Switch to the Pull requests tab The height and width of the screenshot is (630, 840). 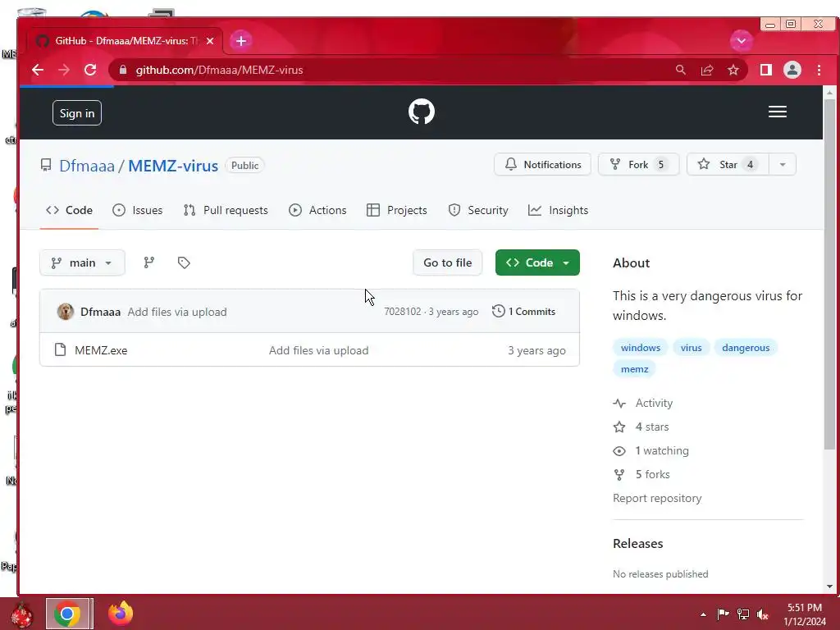coord(226,210)
